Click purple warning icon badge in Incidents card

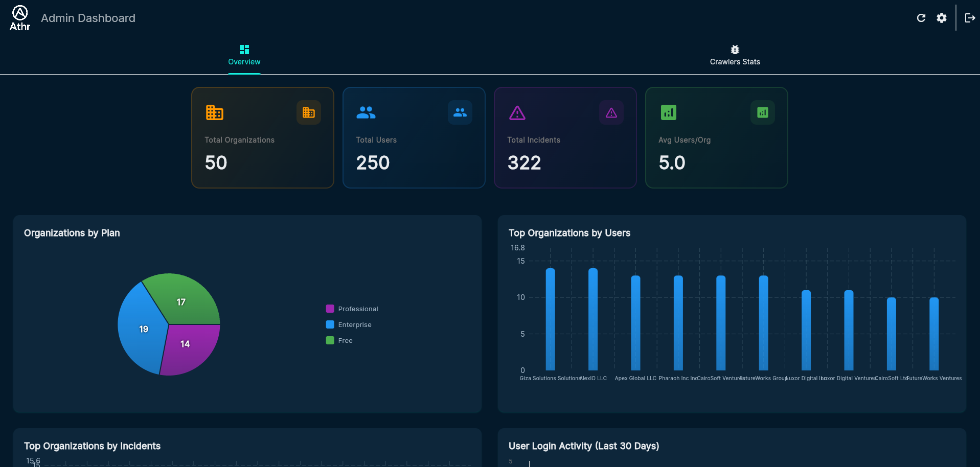pyautogui.click(x=611, y=112)
